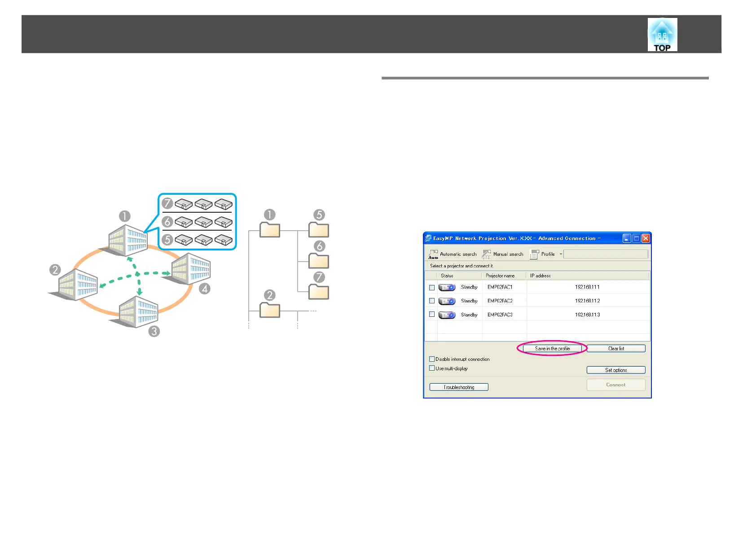Click Standby status in EMP02FAC1 row
Image resolution: width=756 pixels, height=534 pixels.
click(x=469, y=287)
